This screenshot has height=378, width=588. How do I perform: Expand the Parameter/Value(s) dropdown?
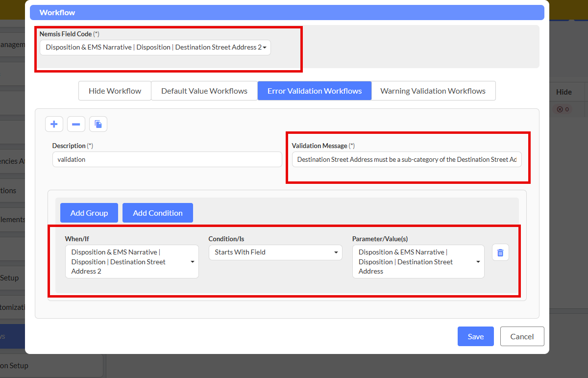[x=418, y=262]
